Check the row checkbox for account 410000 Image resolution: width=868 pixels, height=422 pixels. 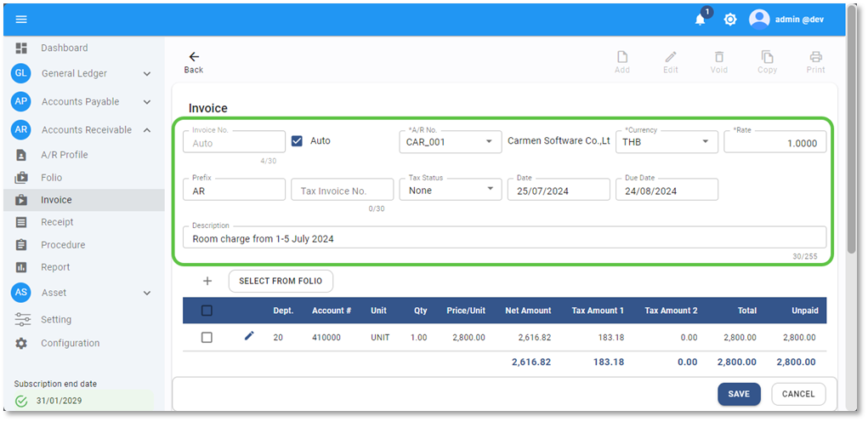pos(207,337)
